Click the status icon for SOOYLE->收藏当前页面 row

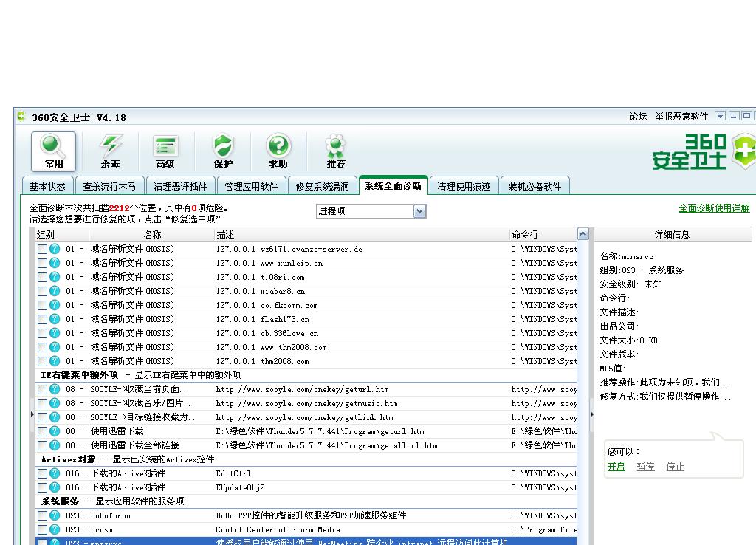55,389
